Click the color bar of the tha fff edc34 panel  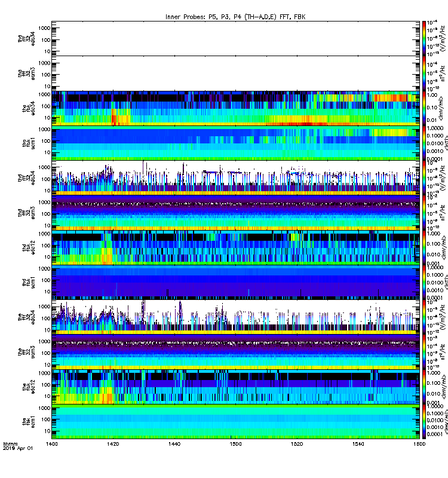pos(424,38)
